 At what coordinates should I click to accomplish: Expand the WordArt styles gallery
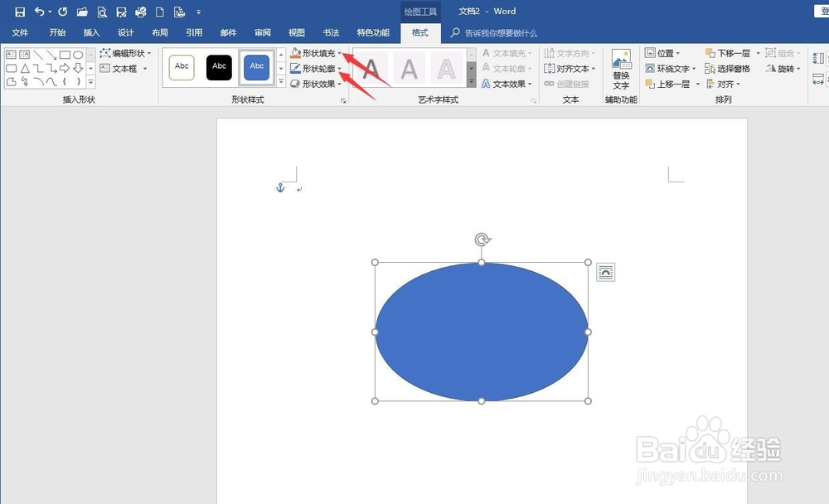[x=472, y=82]
